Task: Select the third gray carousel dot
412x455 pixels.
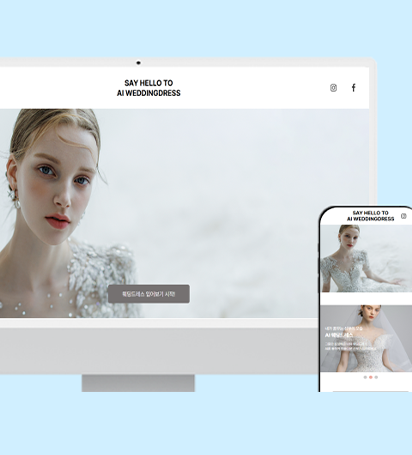Action: [376, 377]
